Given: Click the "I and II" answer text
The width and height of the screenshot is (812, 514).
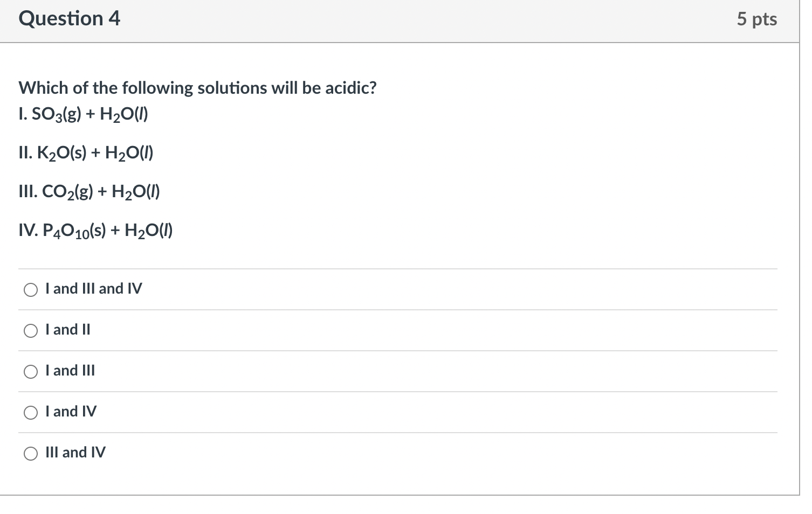Looking at the screenshot, I should coord(68,330).
